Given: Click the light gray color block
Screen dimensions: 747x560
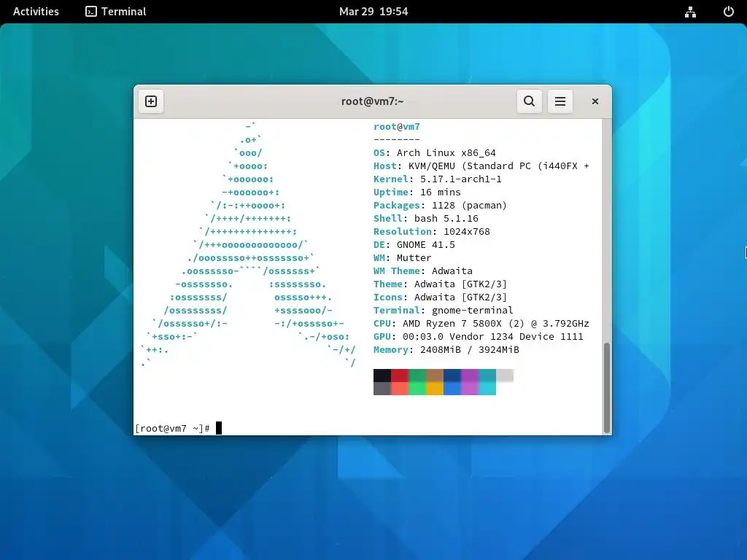Looking at the screenshot, I should tap(505, 376).
